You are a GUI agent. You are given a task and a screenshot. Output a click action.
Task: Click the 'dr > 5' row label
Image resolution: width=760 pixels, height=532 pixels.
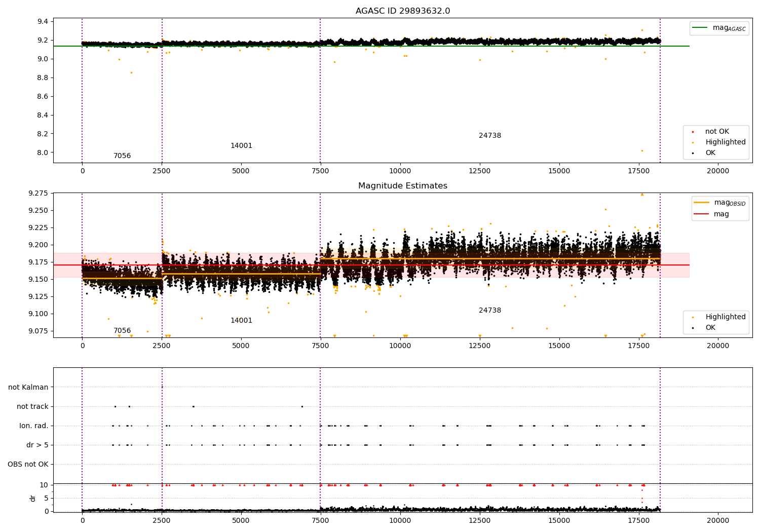point(37,445)
